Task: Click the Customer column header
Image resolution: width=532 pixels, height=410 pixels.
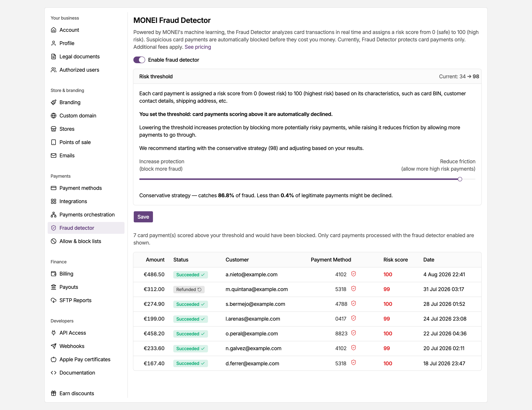Action: point(237,260)
